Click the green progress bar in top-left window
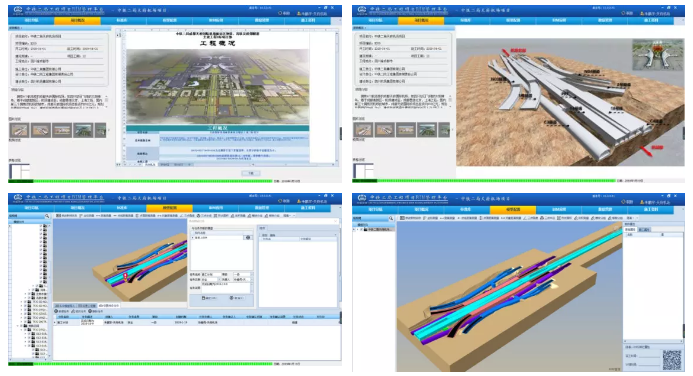Viewport: 693px width, 376px height. pyautogui.click(x=140, y=181)
